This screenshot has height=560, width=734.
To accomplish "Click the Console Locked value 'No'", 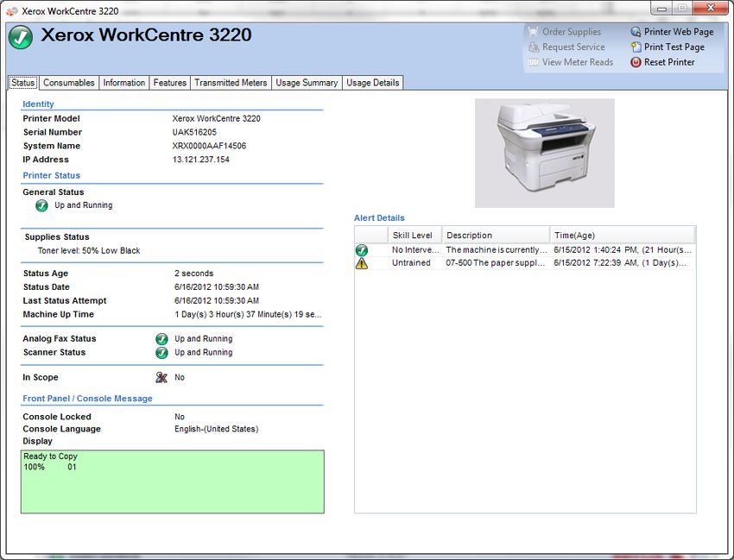I will pos(180,417).
